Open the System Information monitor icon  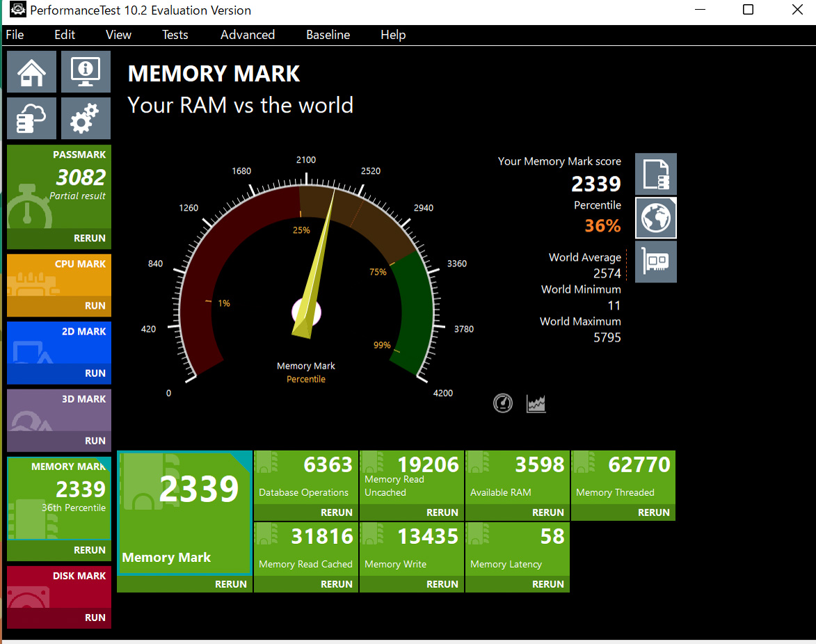point(86,72)
